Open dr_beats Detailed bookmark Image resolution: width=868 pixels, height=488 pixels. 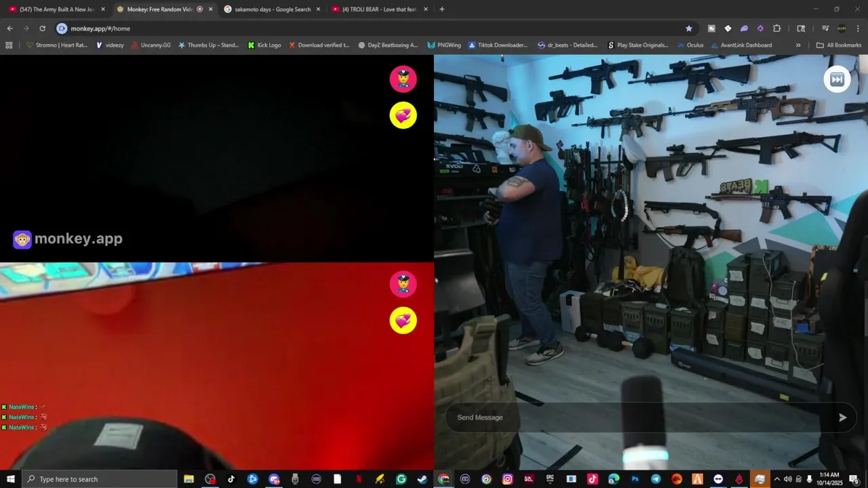[x=568, y=45]
